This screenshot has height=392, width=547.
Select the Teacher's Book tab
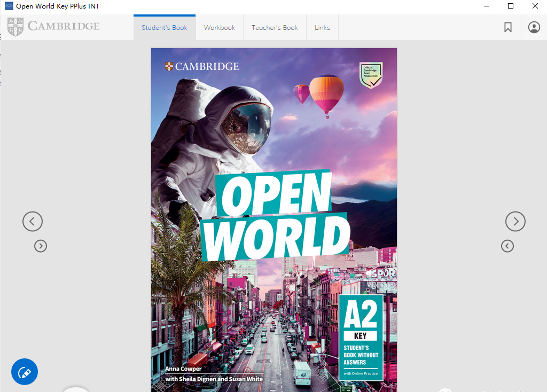[x=275, y=28]
